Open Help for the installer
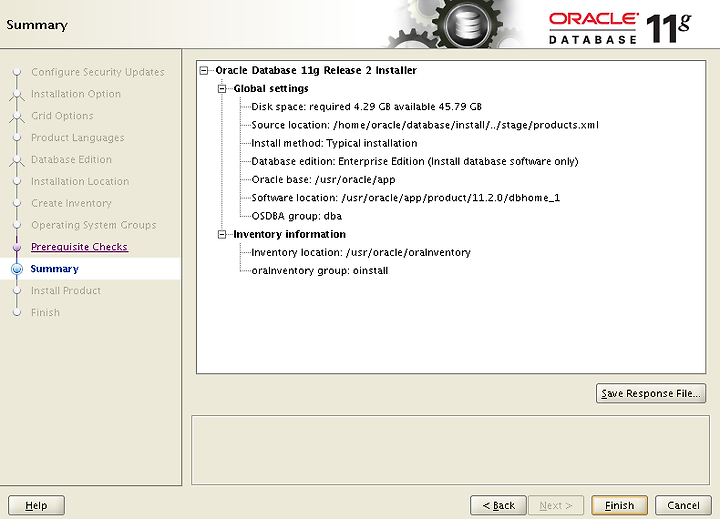The image size is (720, 519). 36,505
